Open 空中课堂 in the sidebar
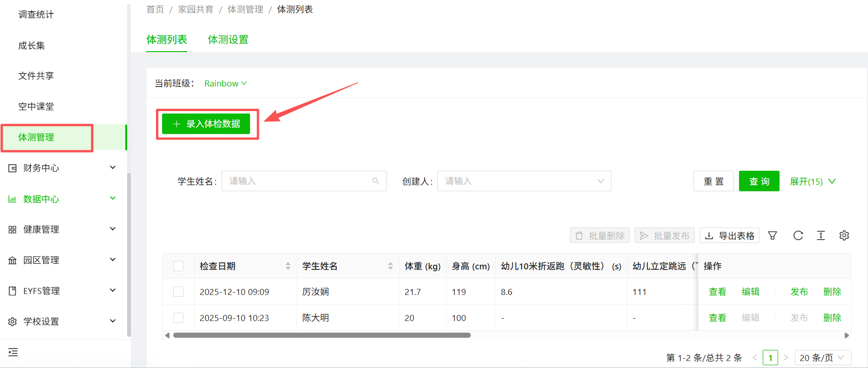The image size is (868, 368). (x=36, y=107)
